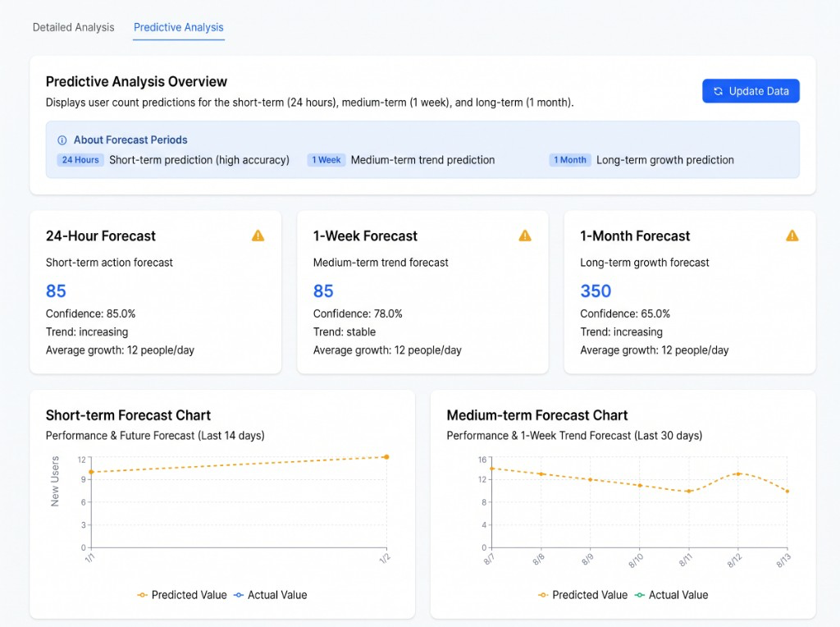840x627 pixels.
Task: Click Trend: increasing in 1-Month Forecast card
Action: (622, 332)
